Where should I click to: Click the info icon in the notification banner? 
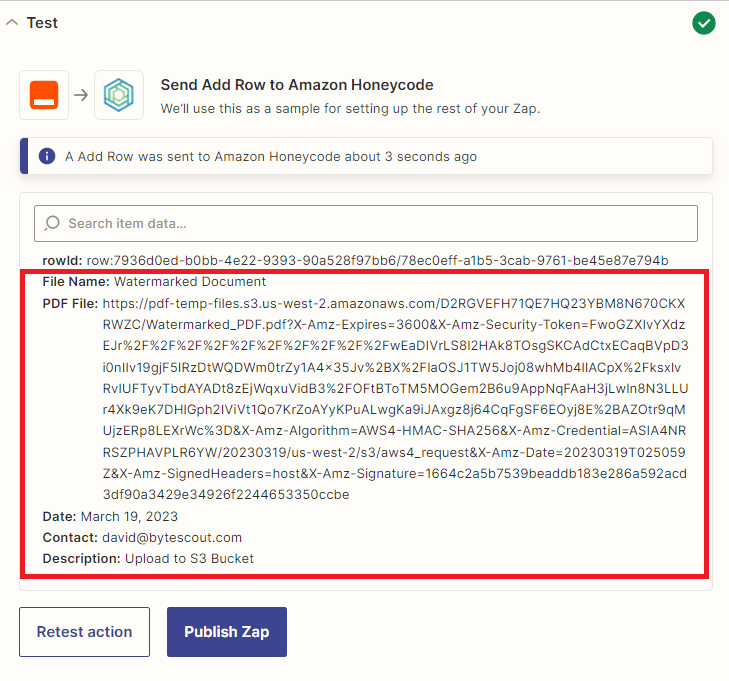point(47,157)
